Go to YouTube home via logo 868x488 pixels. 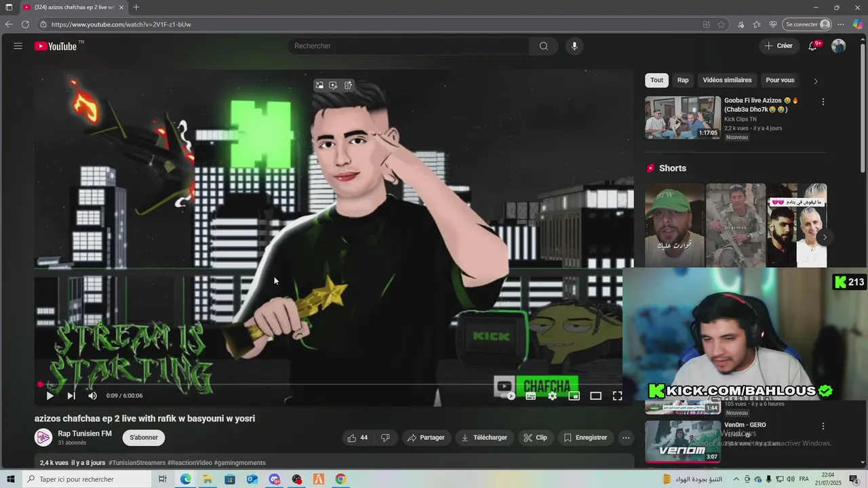56,46
